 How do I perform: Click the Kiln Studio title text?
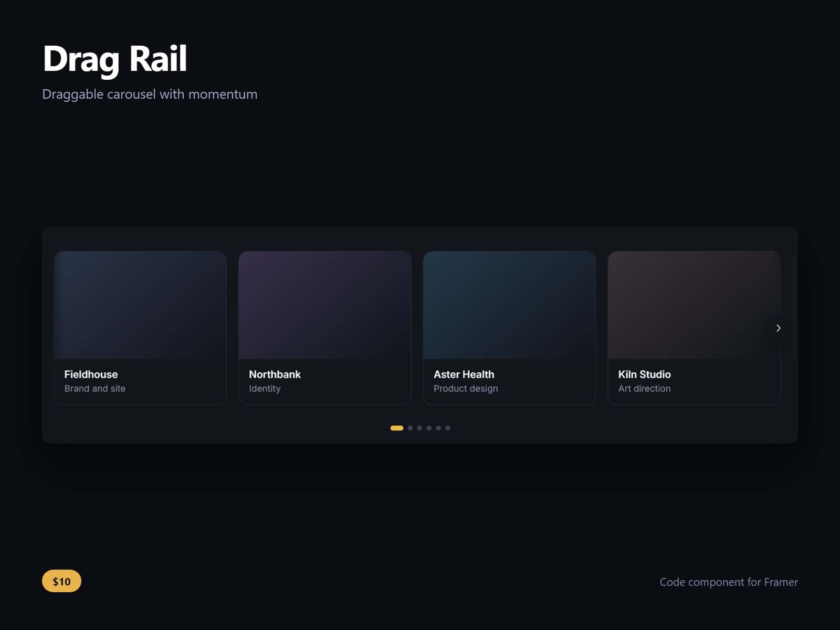[644, 374]
